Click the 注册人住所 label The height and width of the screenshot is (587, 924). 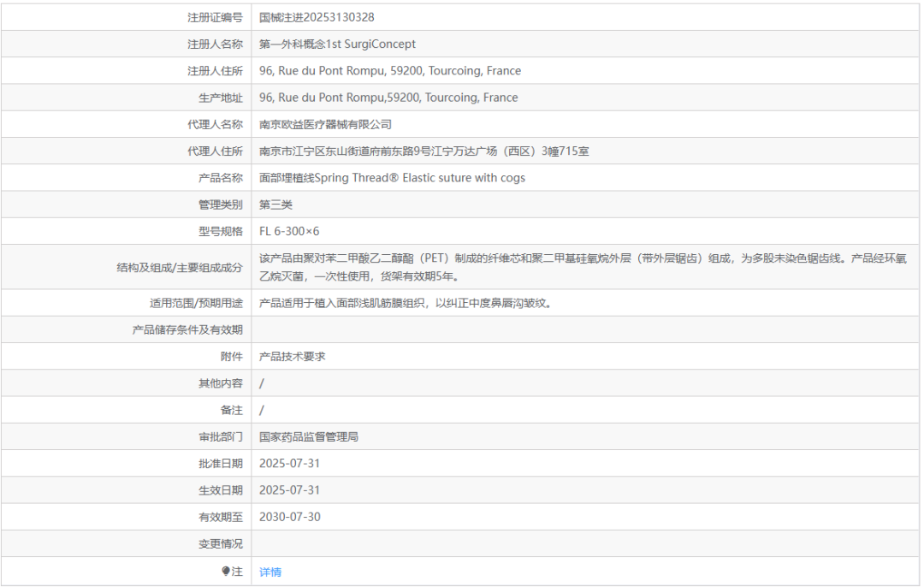(215, 71)
